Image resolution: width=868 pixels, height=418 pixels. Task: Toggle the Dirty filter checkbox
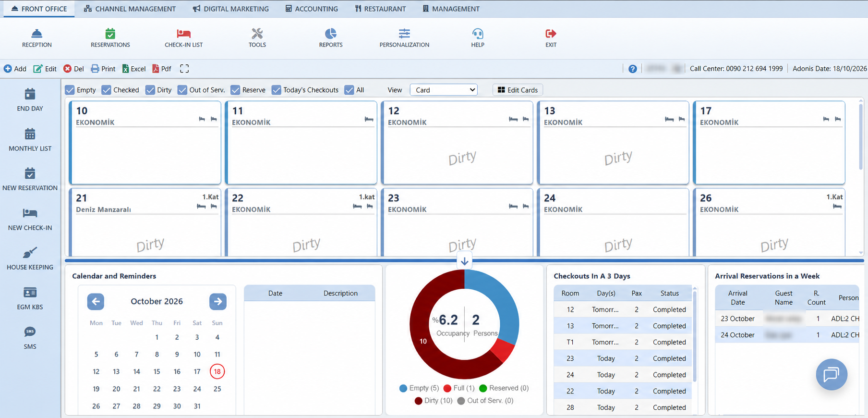[150, 90]
